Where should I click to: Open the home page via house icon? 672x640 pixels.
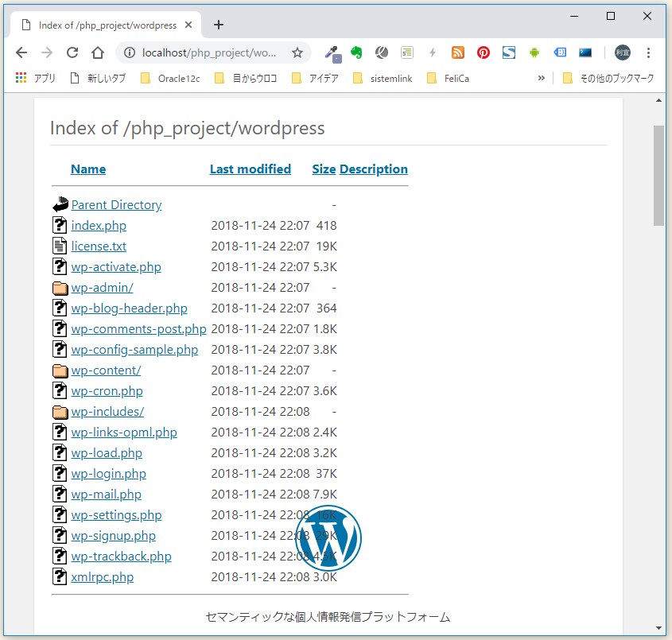pyautogui.click(x=98, y=52)
